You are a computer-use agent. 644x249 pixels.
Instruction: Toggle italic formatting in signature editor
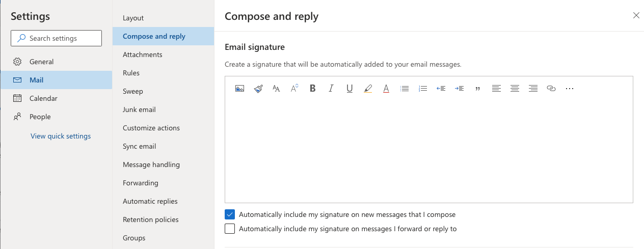(x=331, y=89)
